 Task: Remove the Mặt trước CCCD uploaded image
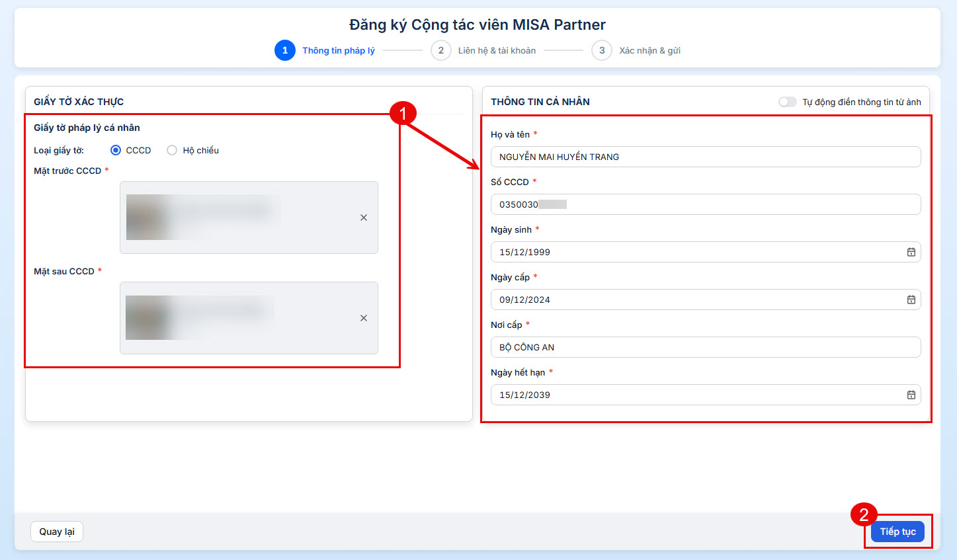coord(364,218)
